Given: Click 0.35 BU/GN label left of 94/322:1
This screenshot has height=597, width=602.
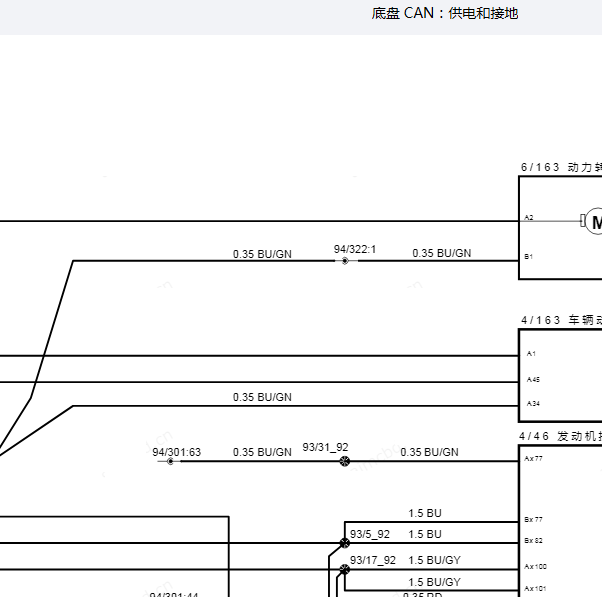Looking at the screenshot, I should (x=262, y=254).
